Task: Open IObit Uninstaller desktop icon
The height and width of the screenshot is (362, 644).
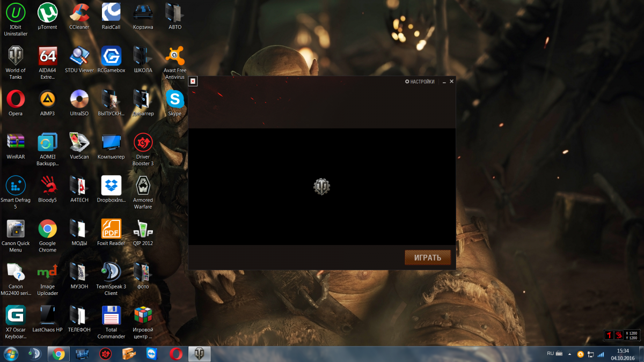Action: tap(16, 20)
